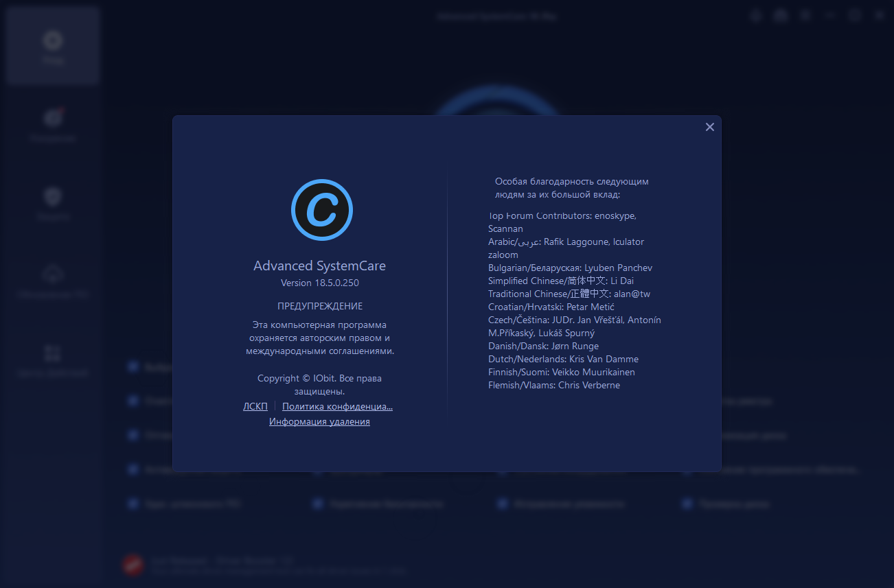Click the Traditional Chinese: alan@tw line

tap(569, 294)
